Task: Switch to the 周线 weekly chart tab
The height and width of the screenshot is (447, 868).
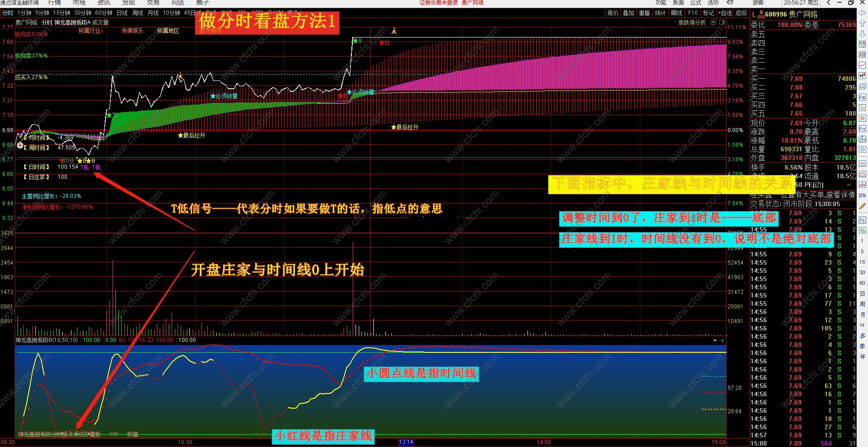Action: pyautogui.click(x=138, y=13)
